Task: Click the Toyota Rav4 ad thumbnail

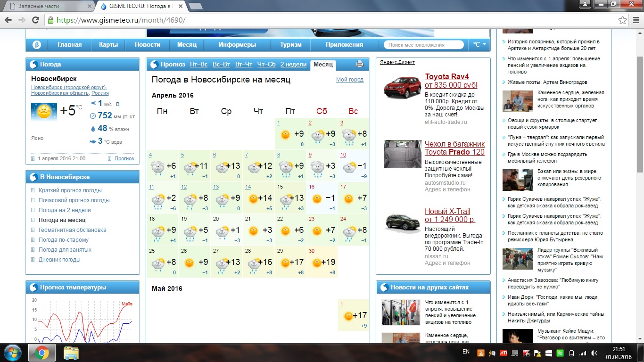Action: 402,88
